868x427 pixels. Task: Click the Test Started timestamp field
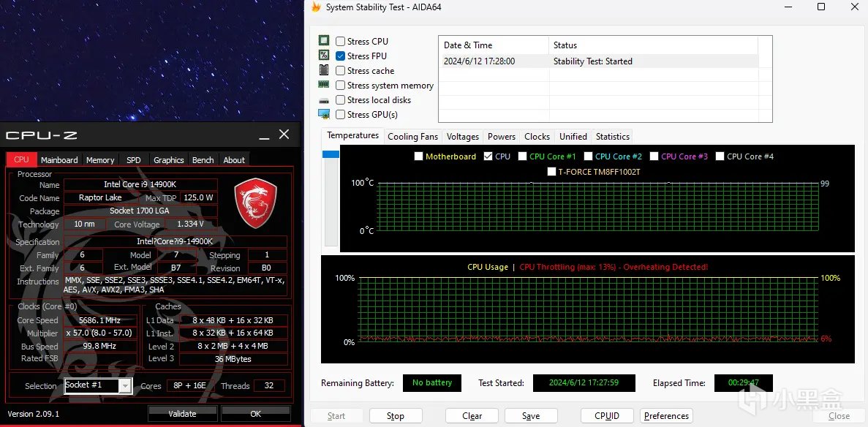[x=584, y=382]
